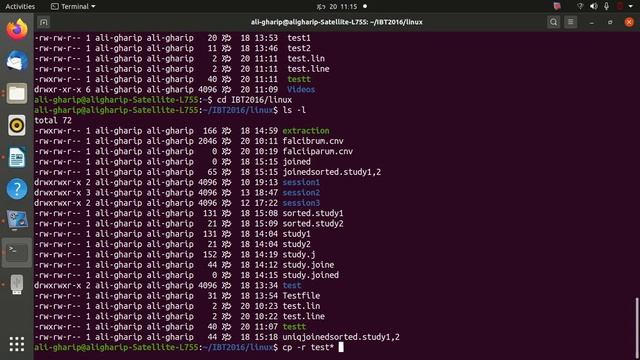Click the 'cd IBT2016/linux' command text
640x360 pixels.
point(254,100)
